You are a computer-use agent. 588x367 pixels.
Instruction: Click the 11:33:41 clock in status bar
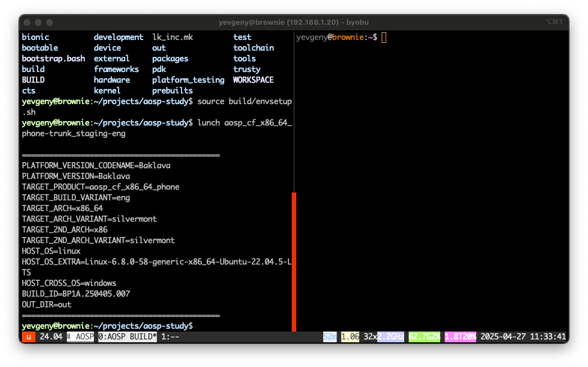click(x=548, y=337)
